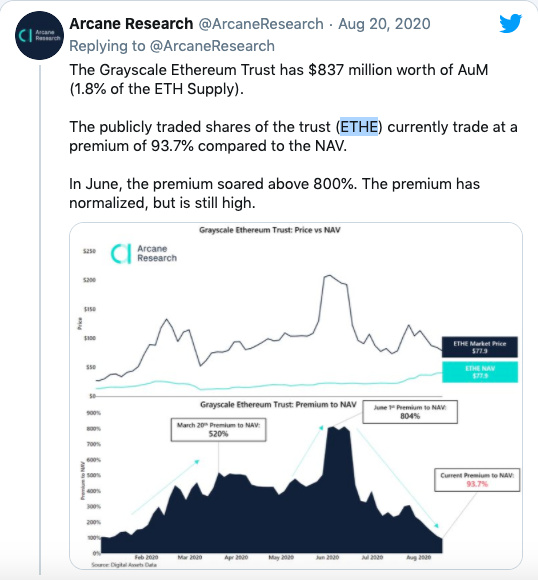Click the ETHE Market Price label box
538x580 pixels.
[480, 347]
